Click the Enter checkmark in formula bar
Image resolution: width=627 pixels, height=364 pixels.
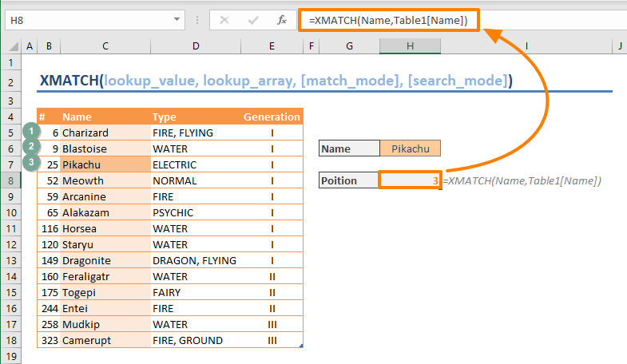(x=255, y=19)
